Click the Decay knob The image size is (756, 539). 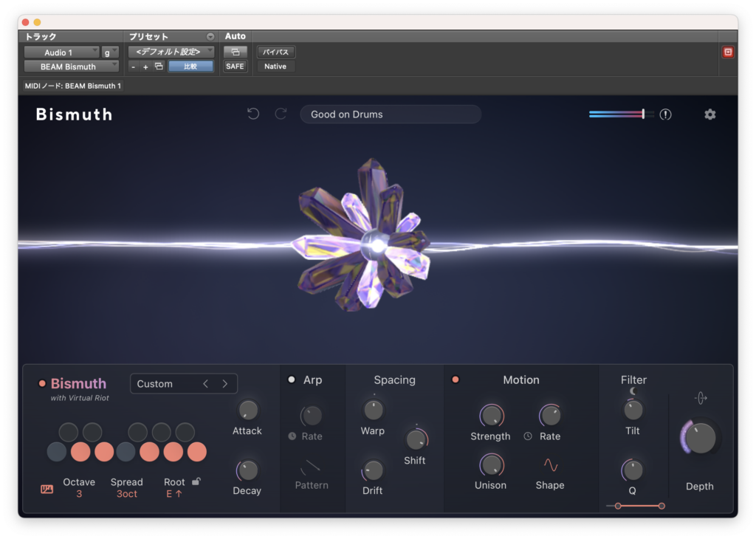coord(248,470)
